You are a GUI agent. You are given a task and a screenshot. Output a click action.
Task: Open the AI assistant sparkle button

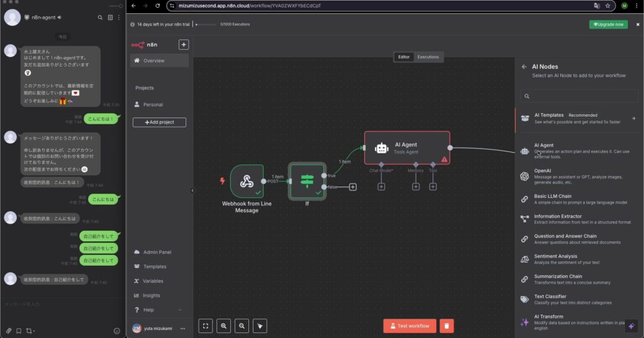pyautogui.click(x=631, y=326)
